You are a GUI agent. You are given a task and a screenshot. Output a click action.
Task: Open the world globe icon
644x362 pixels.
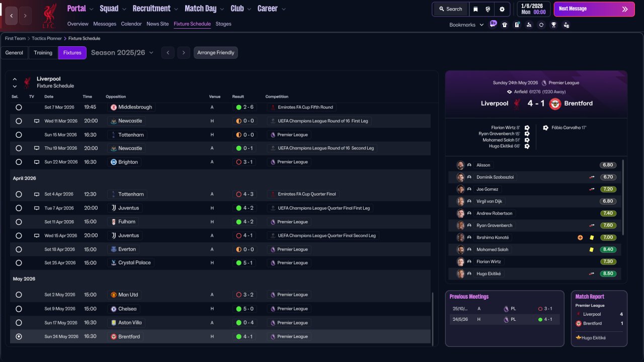click(x=488, y=9)
